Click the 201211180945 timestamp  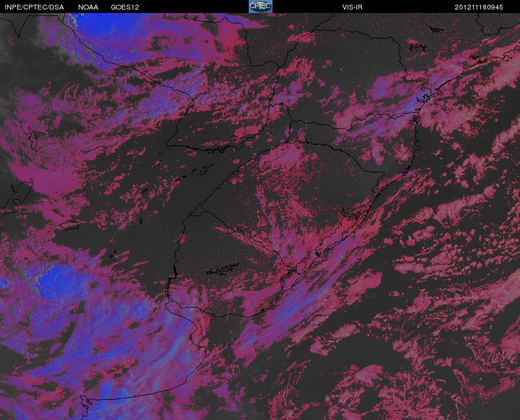(479, 7)
